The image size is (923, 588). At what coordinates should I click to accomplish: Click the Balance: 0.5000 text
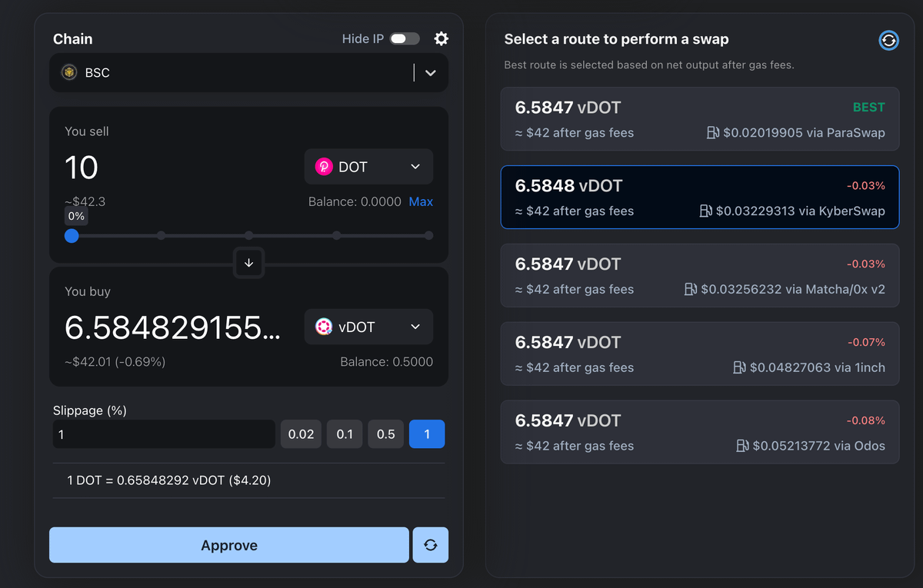point(386,361)
